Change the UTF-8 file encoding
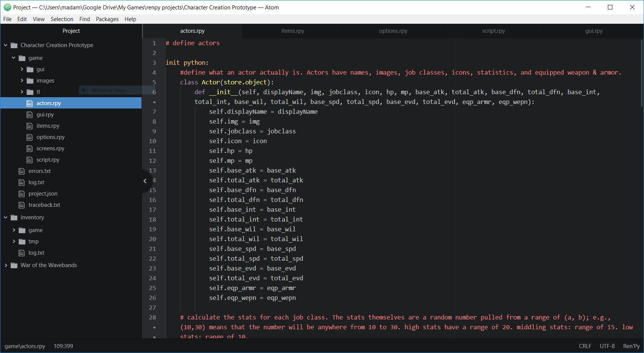This screenshot has width=644, height=353. [x=607, y=346]
